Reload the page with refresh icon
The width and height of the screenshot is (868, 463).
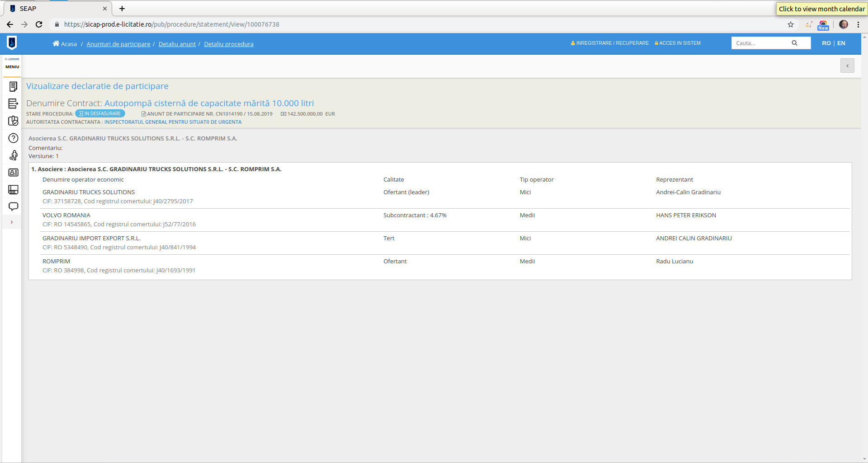tap(39, 24)
